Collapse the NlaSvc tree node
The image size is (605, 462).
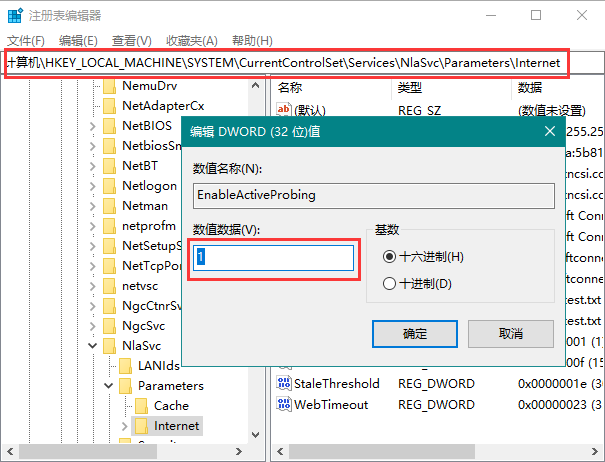pyautogui.click(x=92, y=345)
